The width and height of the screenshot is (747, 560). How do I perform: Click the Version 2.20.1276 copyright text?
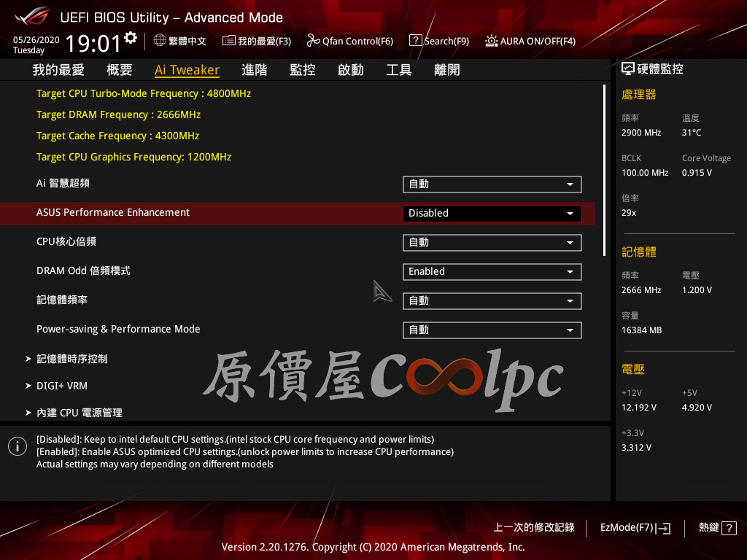pos(373,547)
